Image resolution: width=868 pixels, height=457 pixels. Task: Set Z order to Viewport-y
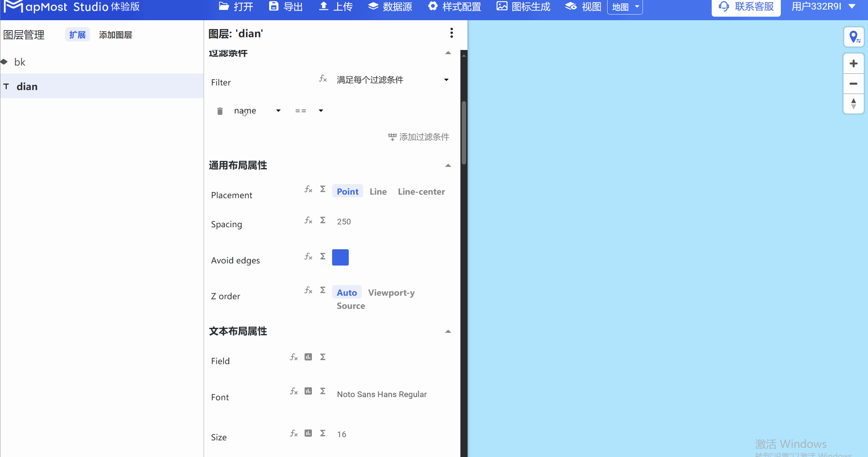pyautogui.click(x=391, y=292)
